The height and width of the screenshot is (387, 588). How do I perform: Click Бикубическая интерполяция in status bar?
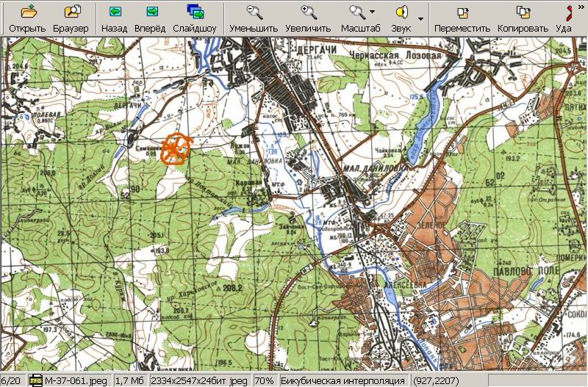click(x=343, y=380)
